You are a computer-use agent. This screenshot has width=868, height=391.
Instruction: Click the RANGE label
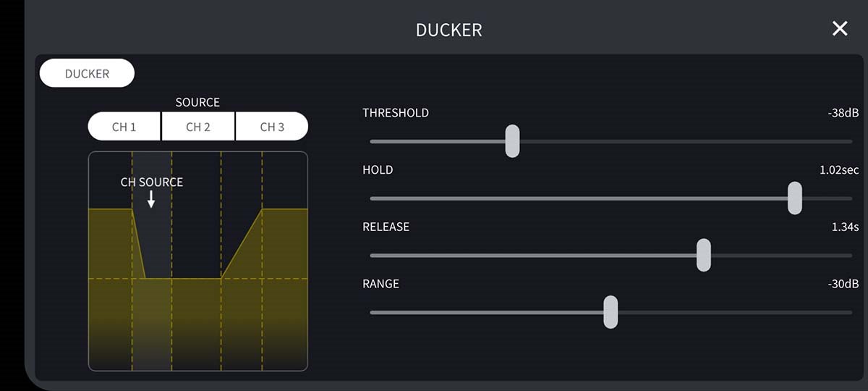[x=380, y=284]
